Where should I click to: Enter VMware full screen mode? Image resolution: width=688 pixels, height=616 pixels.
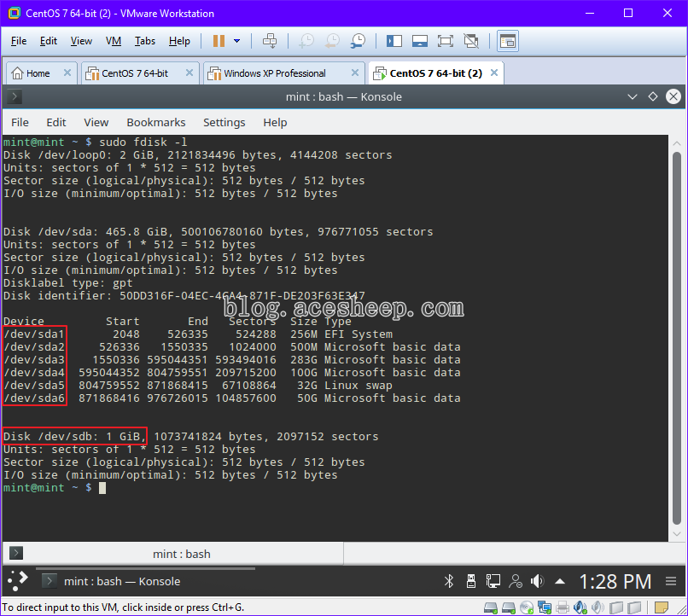click(446, 41)
